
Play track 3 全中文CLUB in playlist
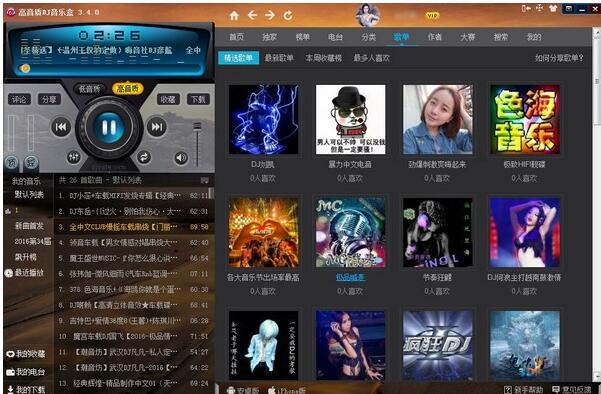click(133, 227)
